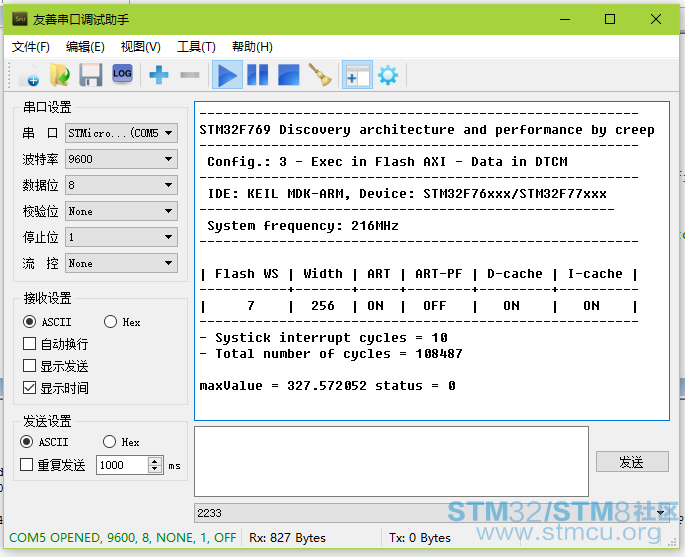The width and height of the screenshot is (685, 557).
Task: Click the Total number of cycles line
Action: (331, 353)
